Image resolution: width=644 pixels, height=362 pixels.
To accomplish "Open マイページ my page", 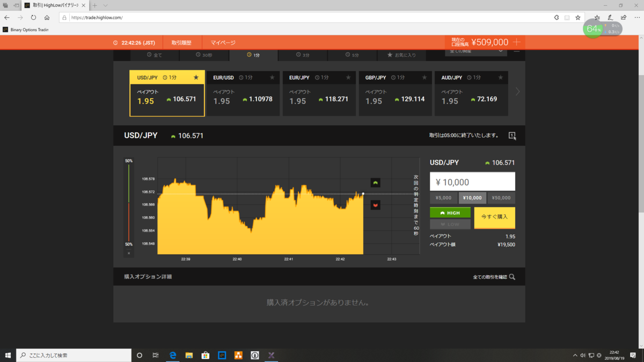I will [x=223, y=42].
